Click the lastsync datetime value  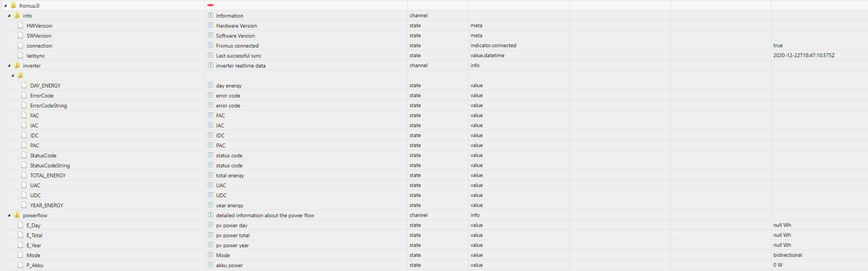pyautogui.click(x=804, y=55)
